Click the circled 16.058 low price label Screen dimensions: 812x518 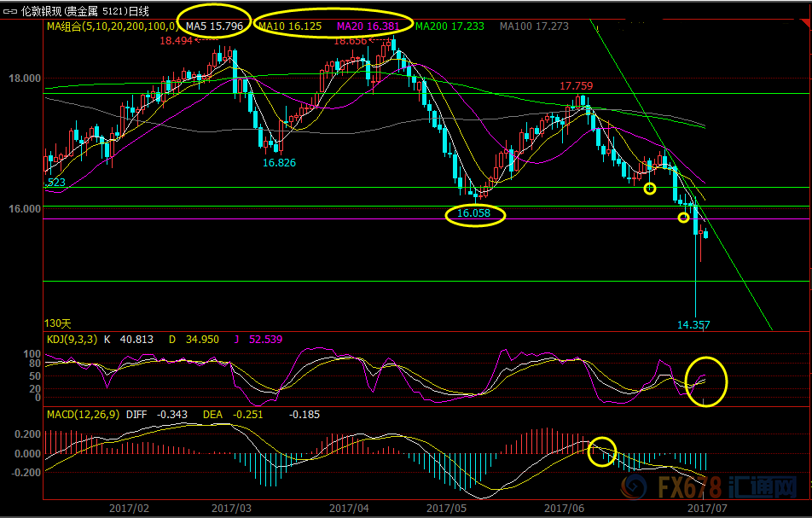coord(474,214)
